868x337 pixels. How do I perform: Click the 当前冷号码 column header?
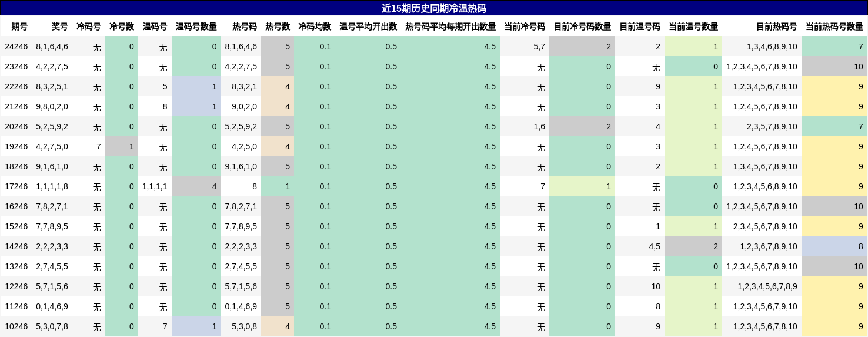click(x=525, y=26)
